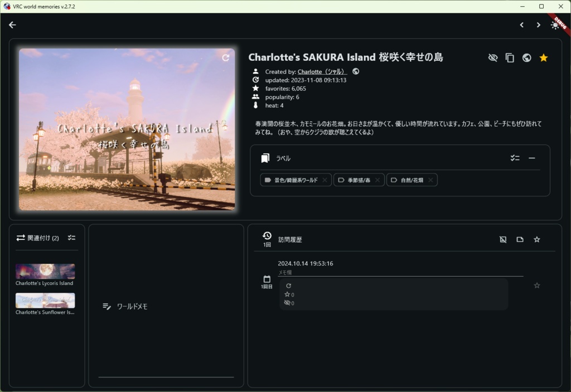The height and width of the screenshot is (392, 571).
Task: Open the world page via the globe icon
Action: 526,57
